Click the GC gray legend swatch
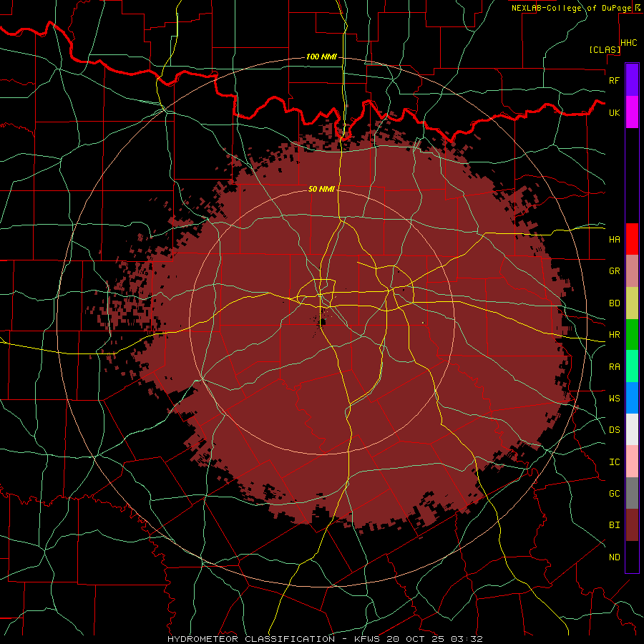Screen dimensions: 644x644 point(632,493)
